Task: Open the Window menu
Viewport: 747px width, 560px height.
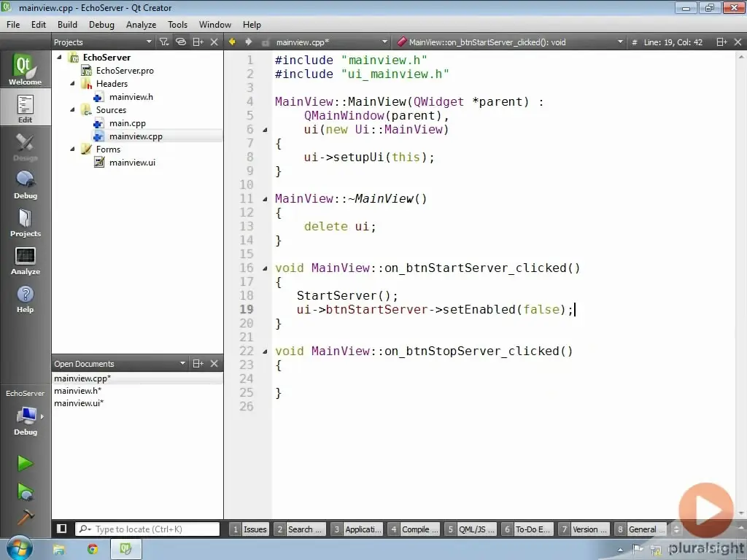Action: pyautogui.click(x=215, y=24)
